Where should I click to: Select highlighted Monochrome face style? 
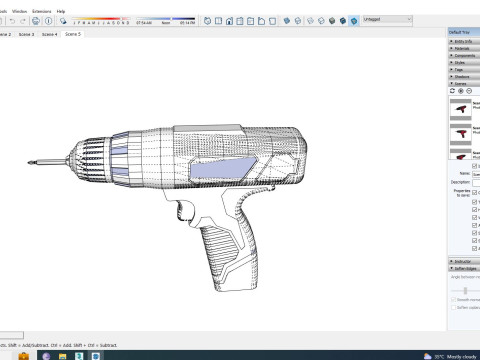(354, 21)
